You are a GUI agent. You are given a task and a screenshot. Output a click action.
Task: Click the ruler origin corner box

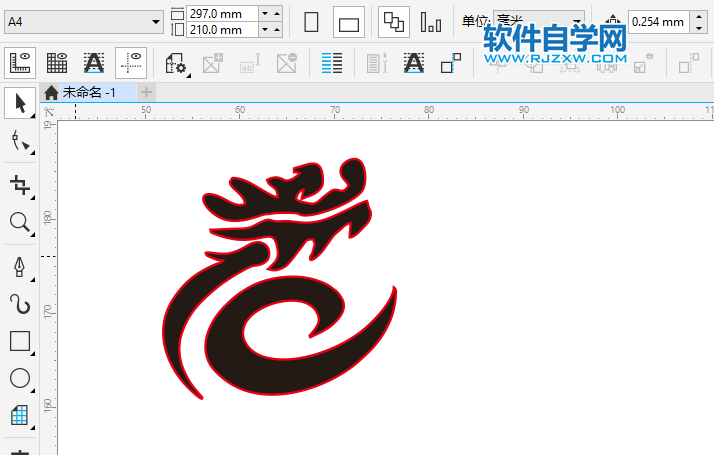[48, 112]
